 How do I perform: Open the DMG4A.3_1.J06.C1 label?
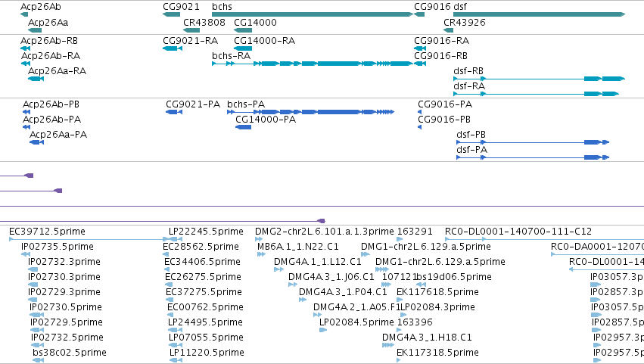(331, 277)
